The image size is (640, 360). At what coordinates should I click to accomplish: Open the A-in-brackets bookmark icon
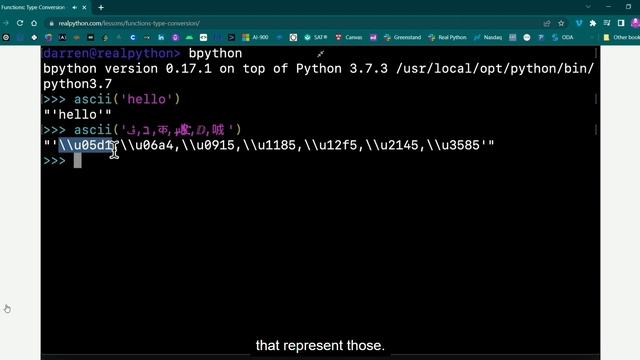[62, 37]
